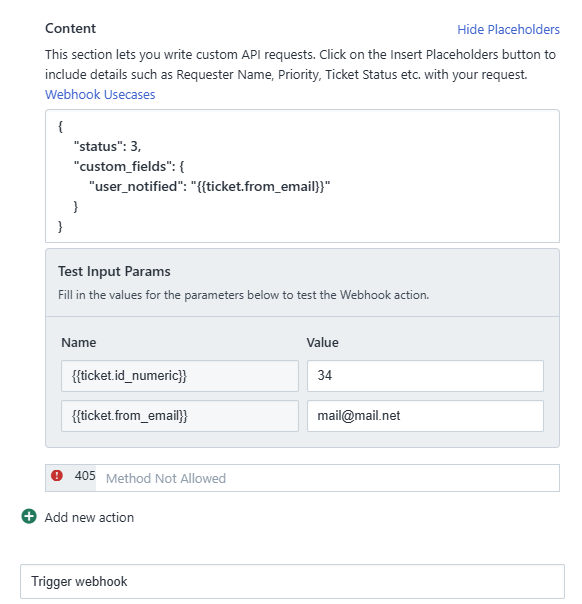
Task: Click the 405 status code label
Action: 85,476
